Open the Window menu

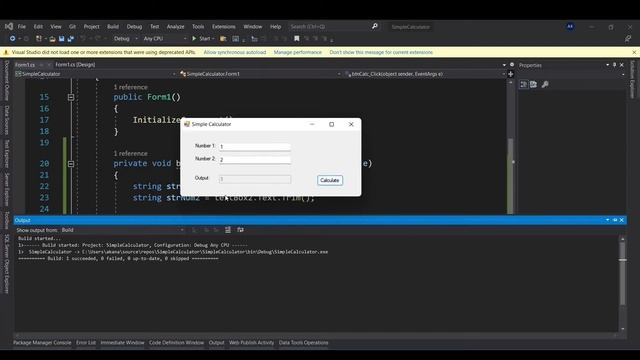click(x=253, y=27)
